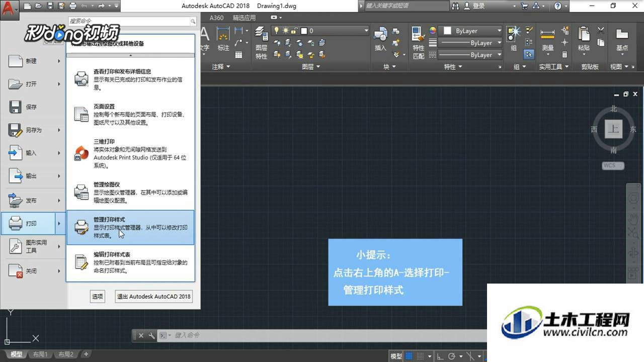This screenshot has height=362, width=644.
Task: Click 退出 Autodesk AutoCAD 2018 button
Action: coord(154,296)
